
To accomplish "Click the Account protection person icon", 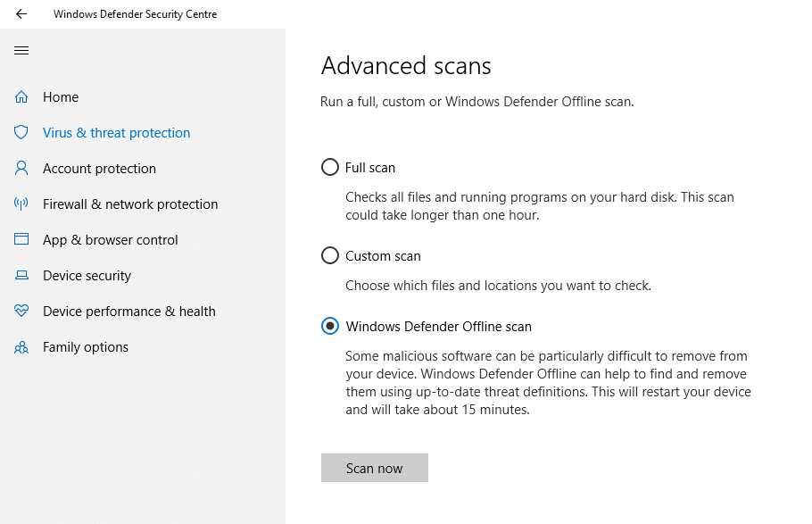I will (x=21, y=169).
